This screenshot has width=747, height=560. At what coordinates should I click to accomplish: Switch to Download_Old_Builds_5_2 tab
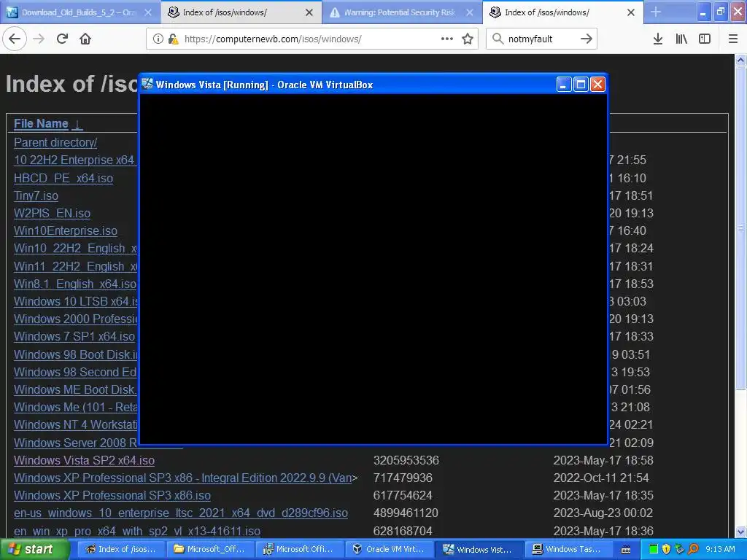[x=79, y=12]
